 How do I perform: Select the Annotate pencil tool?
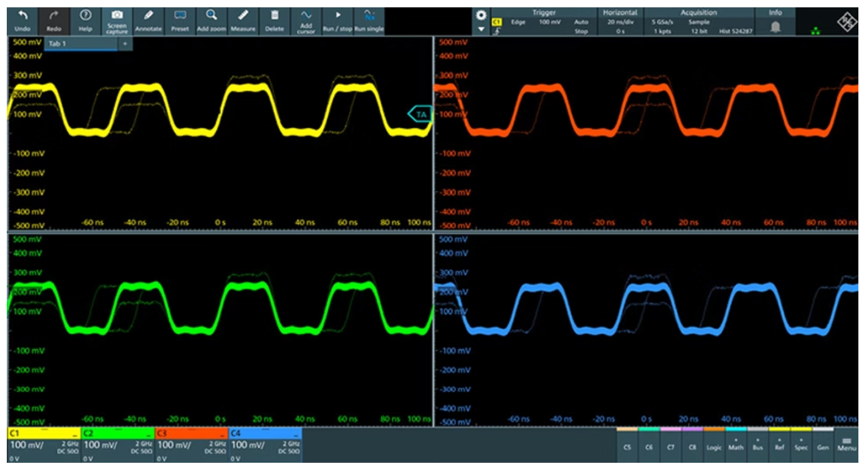coord(149,20)
